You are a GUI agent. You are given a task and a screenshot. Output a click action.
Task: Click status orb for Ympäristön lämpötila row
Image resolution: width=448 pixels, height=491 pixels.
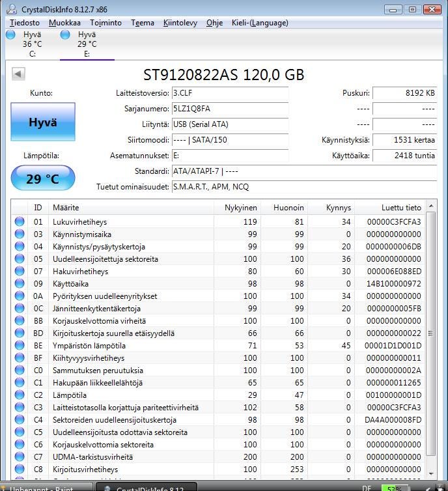[x=20, y=345]
